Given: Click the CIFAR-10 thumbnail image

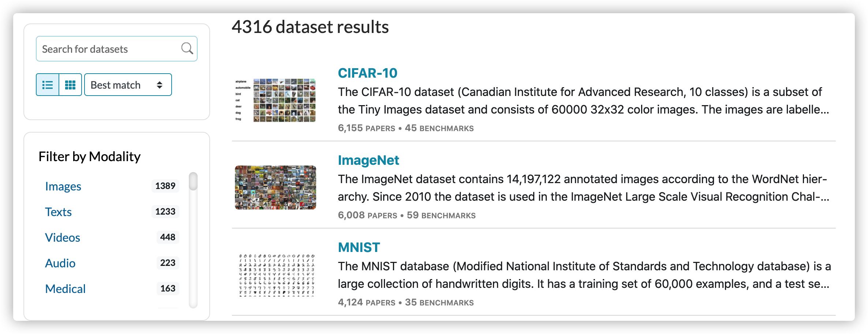Looking at the screenshot, I should [275, 100].
